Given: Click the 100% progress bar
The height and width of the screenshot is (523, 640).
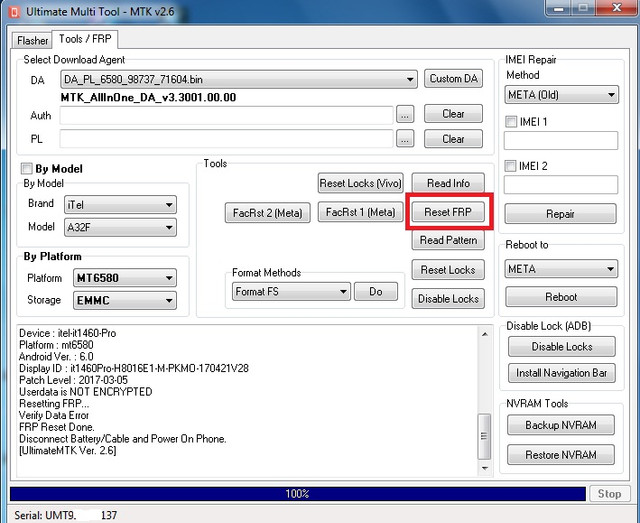Looking at the screenshot, I should 298,494.
